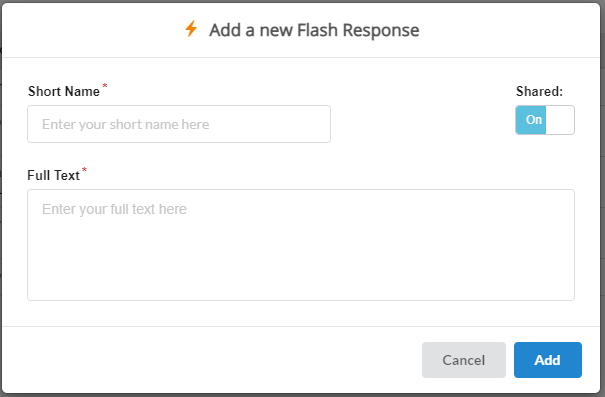Dismiss dialog using the grey Cancel button

(x=464, y=360)
